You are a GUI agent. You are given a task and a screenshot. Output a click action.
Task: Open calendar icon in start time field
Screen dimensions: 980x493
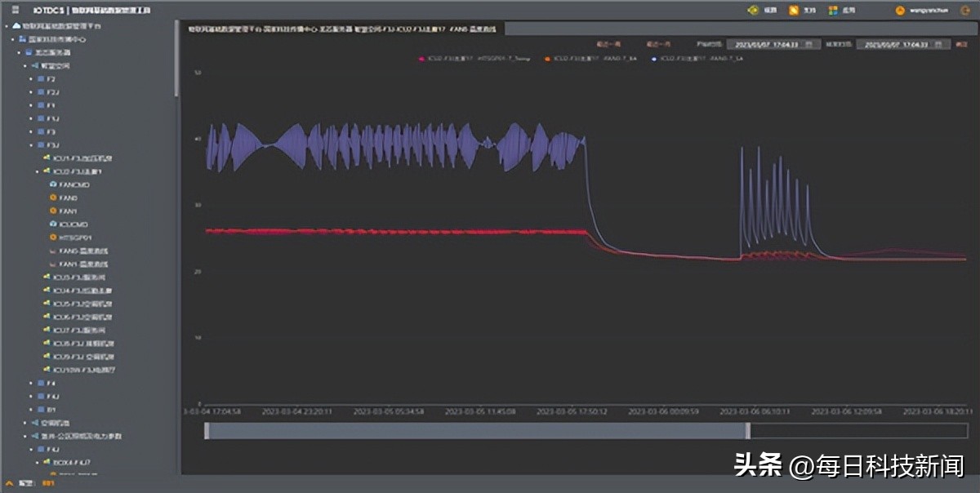pyautogui.click(x=808, y=44)
